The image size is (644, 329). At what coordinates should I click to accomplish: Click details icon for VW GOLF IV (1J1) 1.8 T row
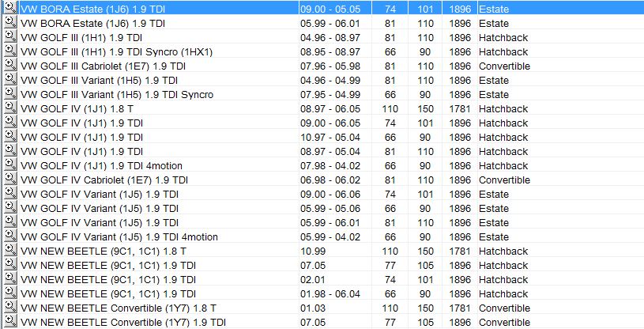10,108
